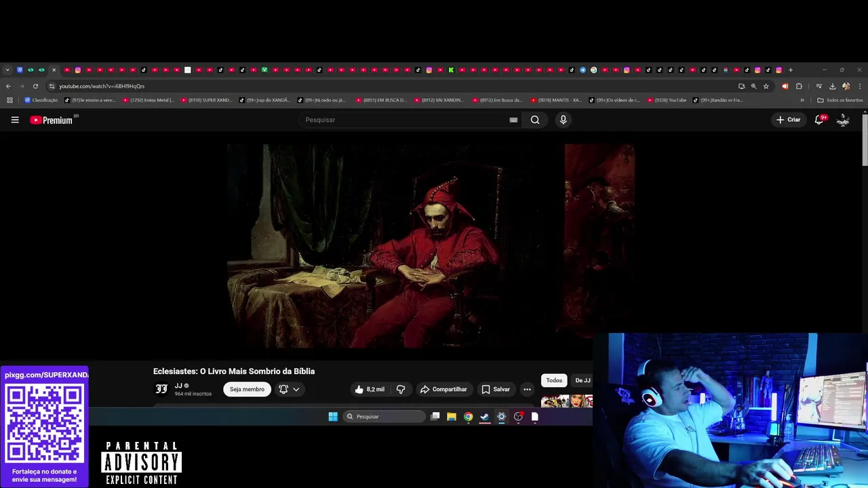868x488 pixels.
Task: Expand the tab search dropdown arrow
Action: 7,70
